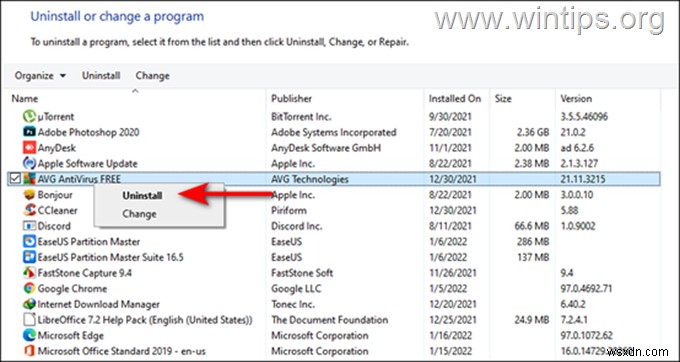Screen dimensions: 680x362
Task: Choose Change from the context menu
Action: pyautogui.click(x=139, y=214)
